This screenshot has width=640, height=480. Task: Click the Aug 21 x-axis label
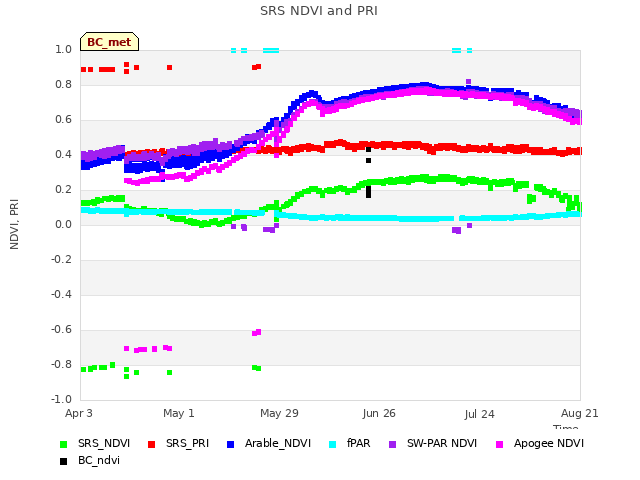pos(580,413)
